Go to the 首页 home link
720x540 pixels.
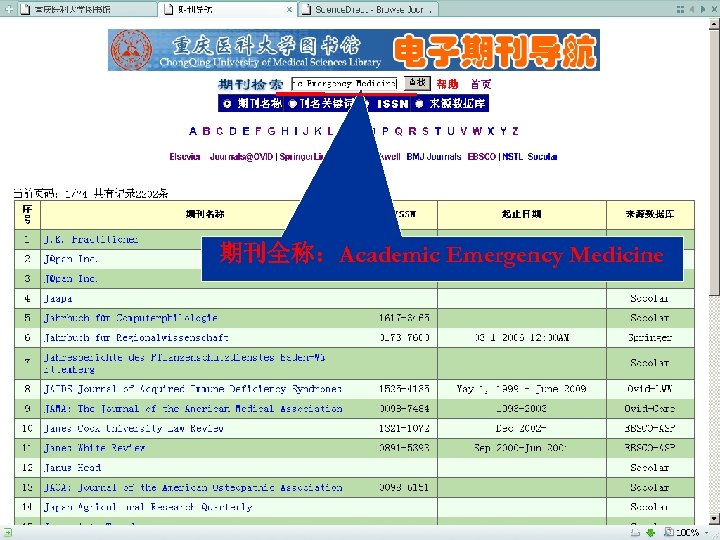(481, 84)
